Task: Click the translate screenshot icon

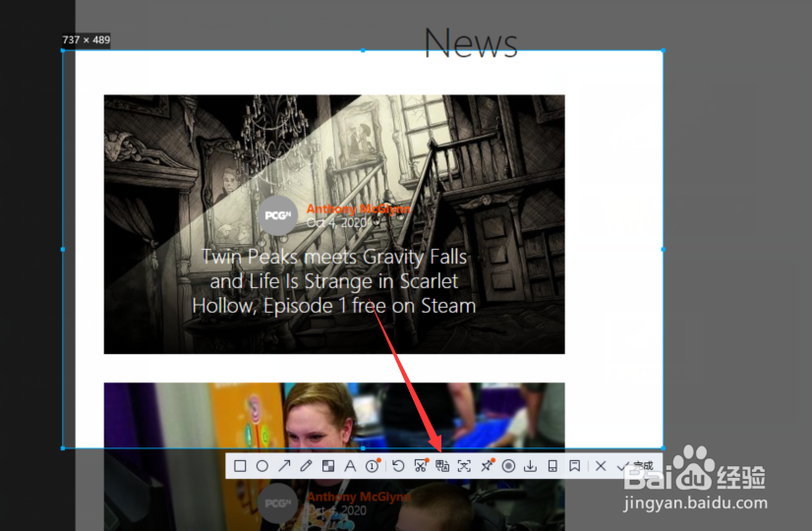Action: (442, 466)
